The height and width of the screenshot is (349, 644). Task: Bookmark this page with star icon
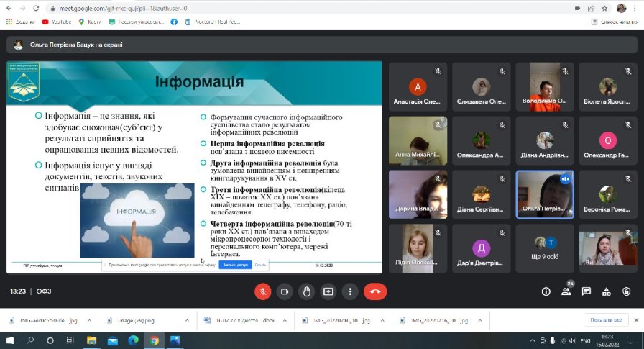tap(604, 8)
